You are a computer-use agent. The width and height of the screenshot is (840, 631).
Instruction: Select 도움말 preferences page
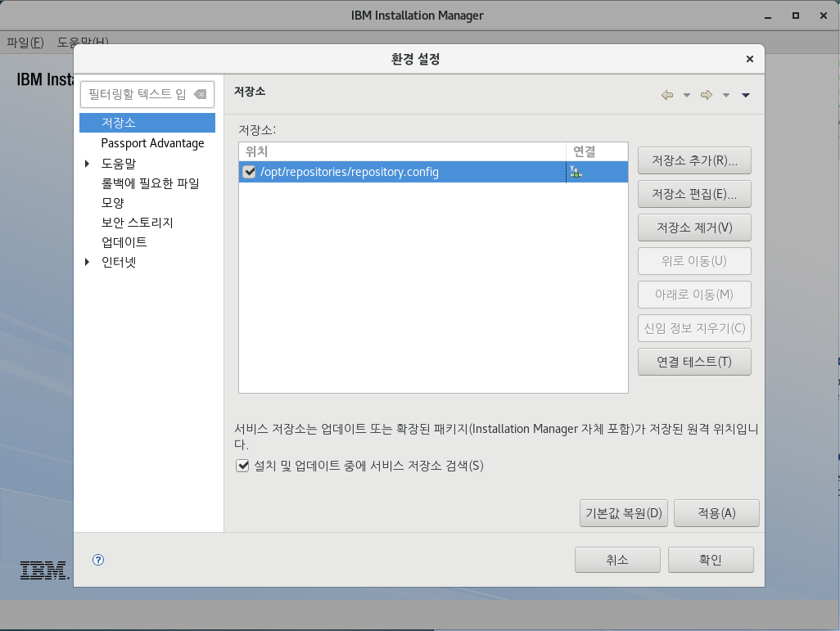coord(119,164)
